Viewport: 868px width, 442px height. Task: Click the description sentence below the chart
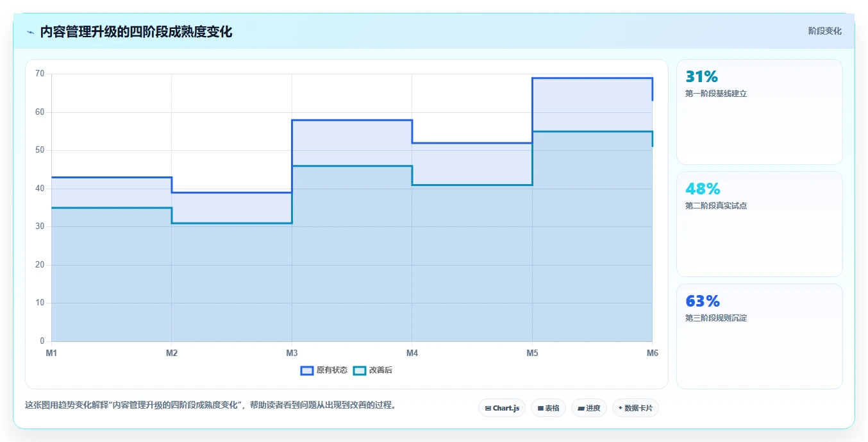click(210, 405)
